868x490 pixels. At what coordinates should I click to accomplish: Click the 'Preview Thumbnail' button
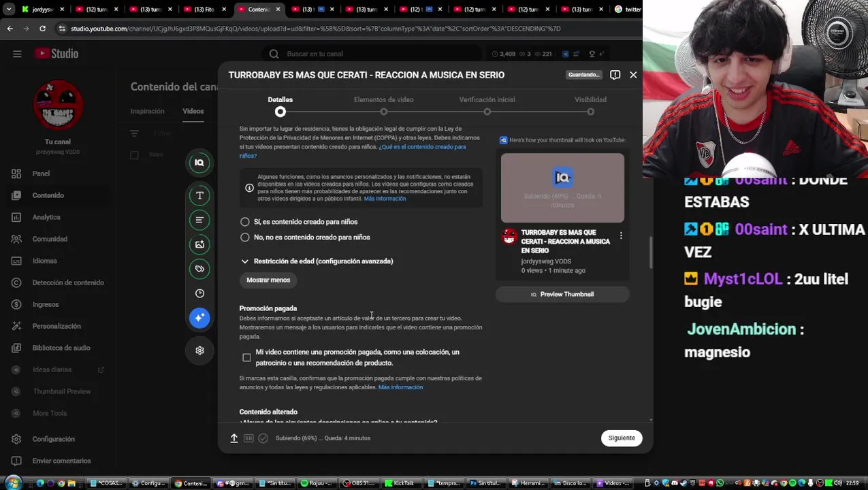[562, 294]
